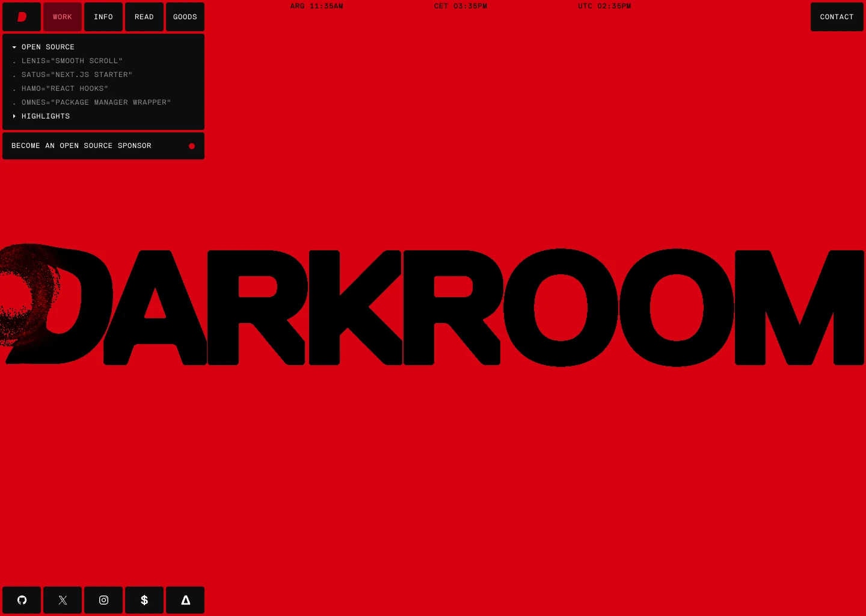Open the GitHub profile icon
This screenshot has width=866, height=616.
point(22,600)
